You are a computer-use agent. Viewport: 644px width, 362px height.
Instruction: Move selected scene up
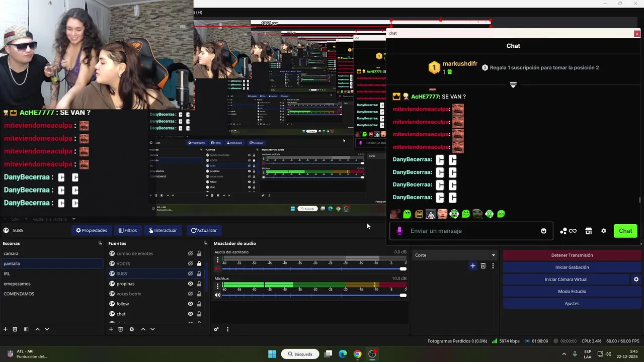pyautogui.click(x=37, y=329)
